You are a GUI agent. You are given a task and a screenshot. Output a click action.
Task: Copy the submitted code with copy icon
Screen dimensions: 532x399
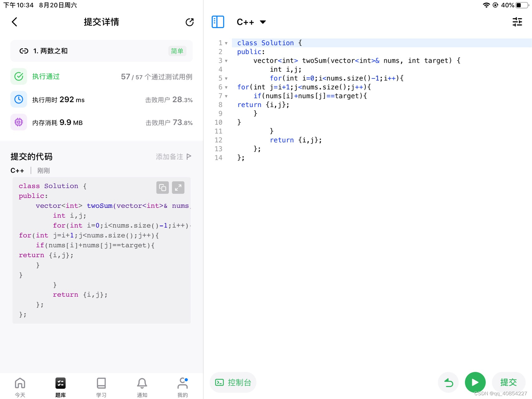(x=162, y=188)
